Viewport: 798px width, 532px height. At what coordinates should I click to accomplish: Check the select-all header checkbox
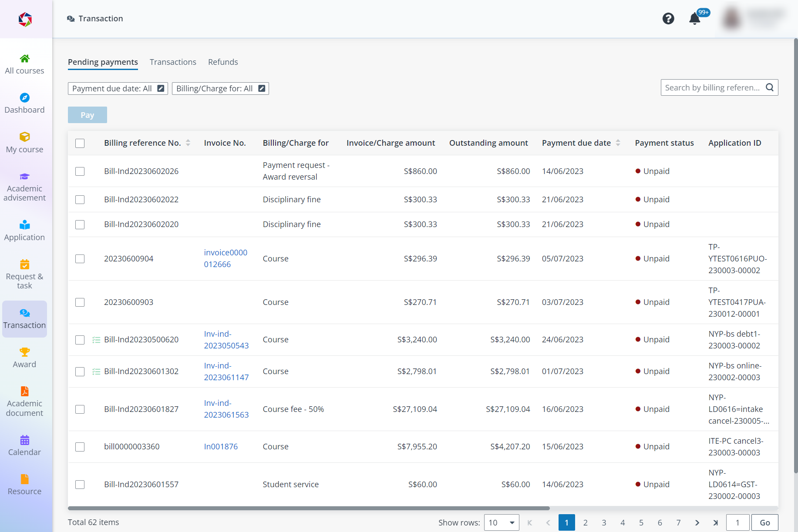(80, 143)
